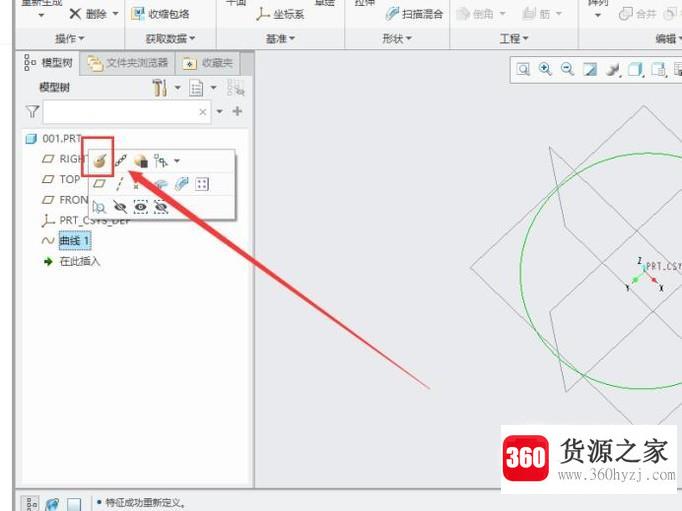Click Refit view icon in graphics toolbar

pyautogui.click(x=523, y=70)
